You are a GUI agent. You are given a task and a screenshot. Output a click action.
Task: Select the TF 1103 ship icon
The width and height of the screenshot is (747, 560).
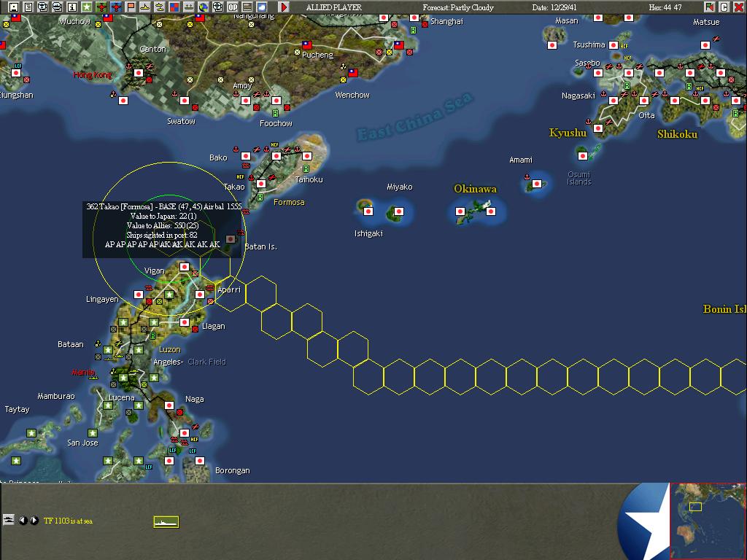click(x=166, y=522)
